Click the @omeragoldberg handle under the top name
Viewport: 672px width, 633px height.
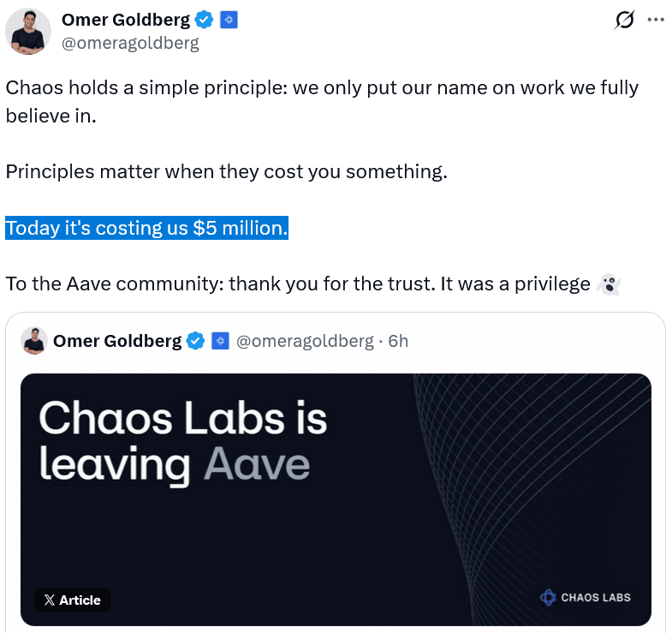130,43
